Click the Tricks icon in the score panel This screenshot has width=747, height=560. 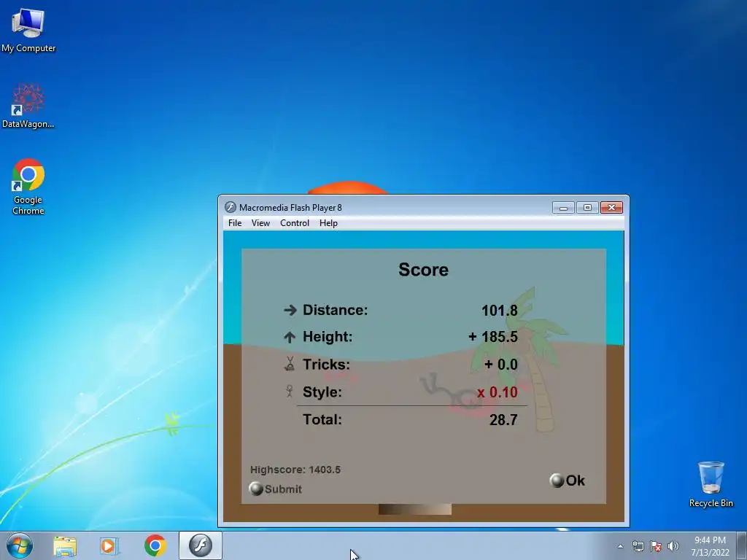tap(290, 364)
